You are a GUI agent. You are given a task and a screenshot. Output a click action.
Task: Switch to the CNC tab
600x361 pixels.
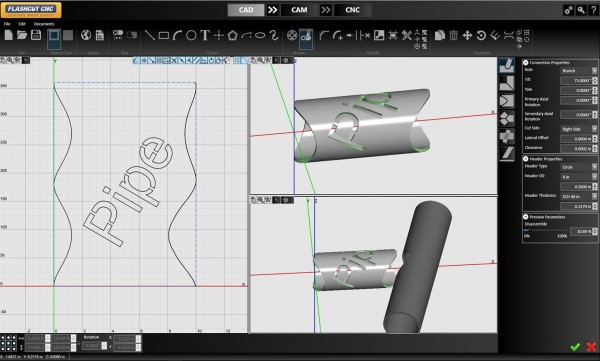352,10
